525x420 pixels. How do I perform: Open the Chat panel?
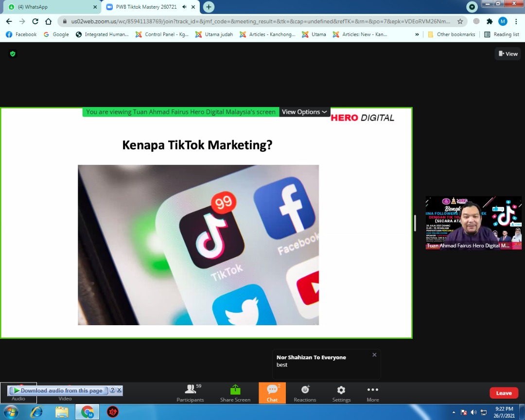pos(272,393)
